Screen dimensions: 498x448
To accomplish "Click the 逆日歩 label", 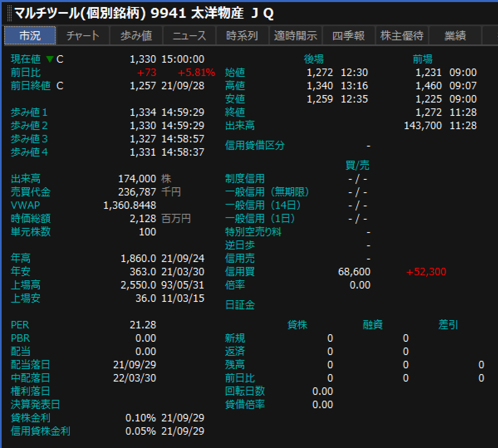I will pyautogui.click(x=240, y=245).
